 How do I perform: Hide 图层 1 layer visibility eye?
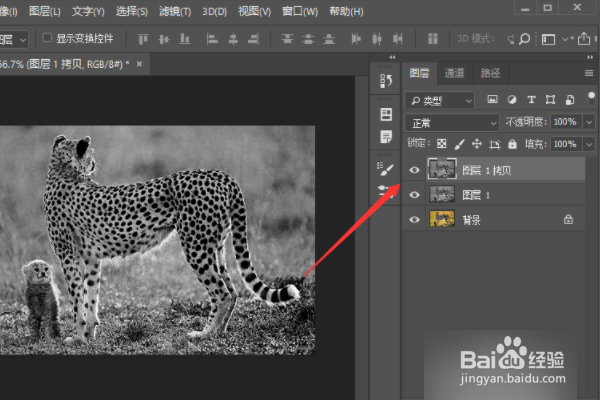pyautogui.click(x=414, y=195)
